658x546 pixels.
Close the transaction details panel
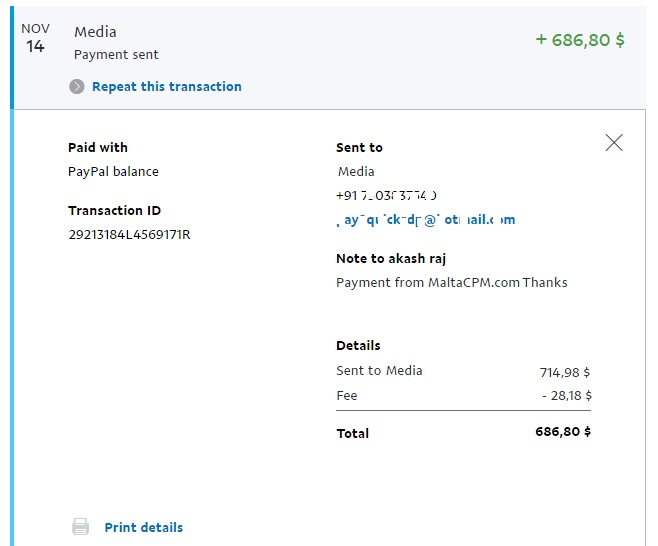tap(614, 143)
